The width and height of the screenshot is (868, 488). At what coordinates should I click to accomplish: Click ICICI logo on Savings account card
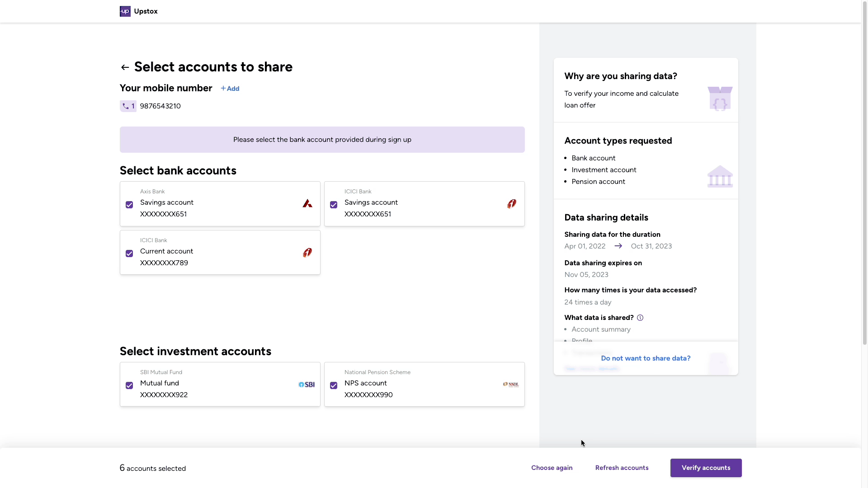click(x=512, y=204)
